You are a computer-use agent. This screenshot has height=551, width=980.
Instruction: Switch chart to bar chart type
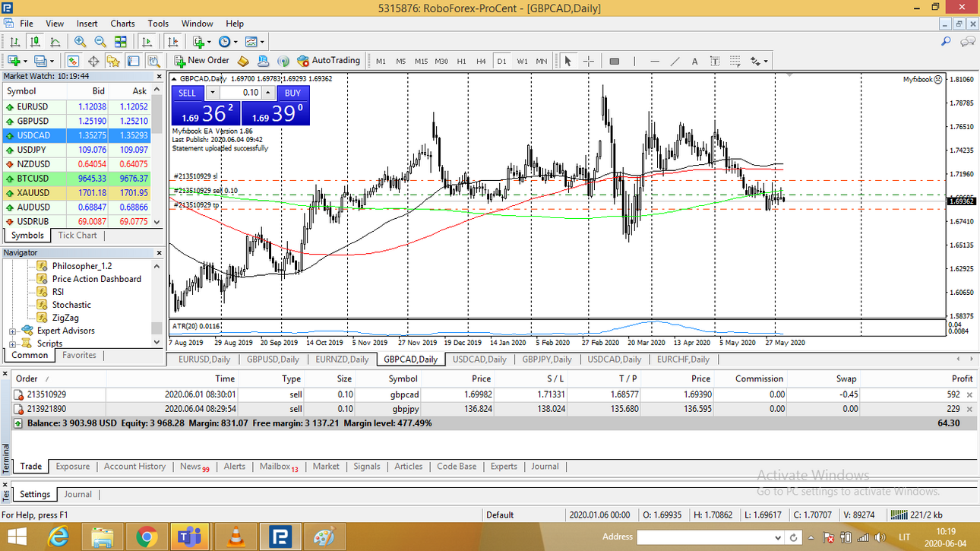click(14, 42)
